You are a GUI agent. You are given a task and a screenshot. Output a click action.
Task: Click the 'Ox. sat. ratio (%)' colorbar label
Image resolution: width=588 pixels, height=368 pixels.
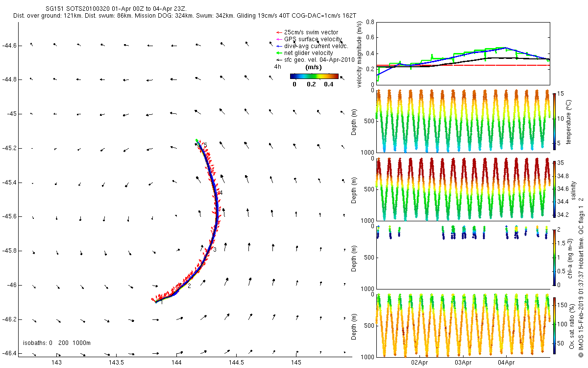[x=572, y=326]
